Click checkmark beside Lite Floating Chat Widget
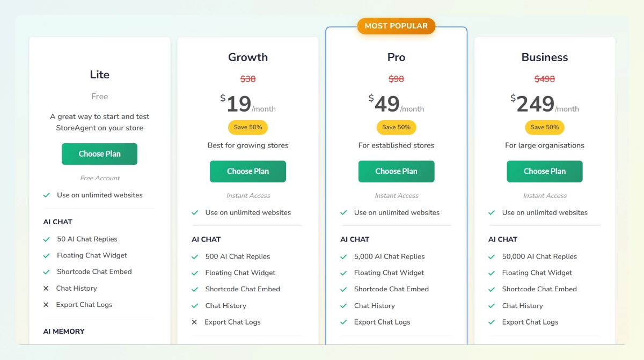The image size is (644, 360). point(47,256)
